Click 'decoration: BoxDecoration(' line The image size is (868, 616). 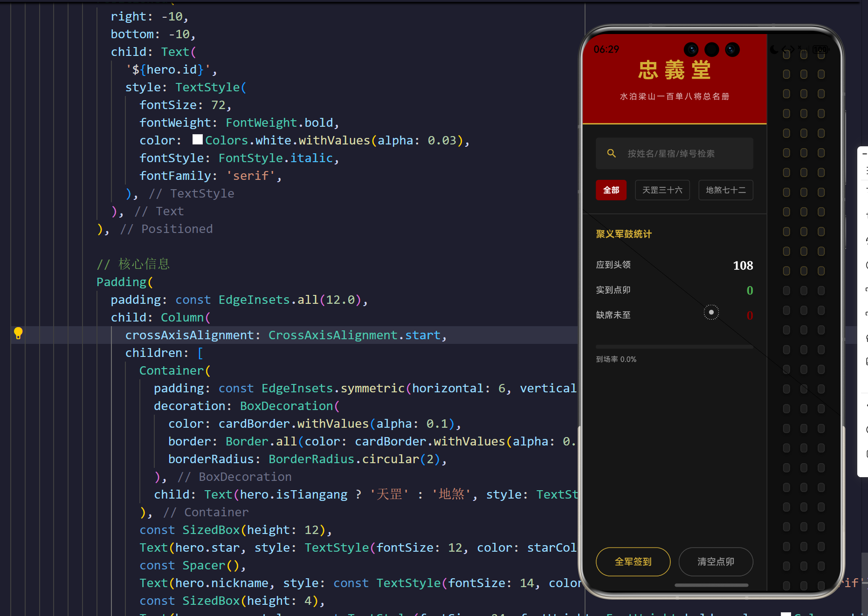coord(247,406)
